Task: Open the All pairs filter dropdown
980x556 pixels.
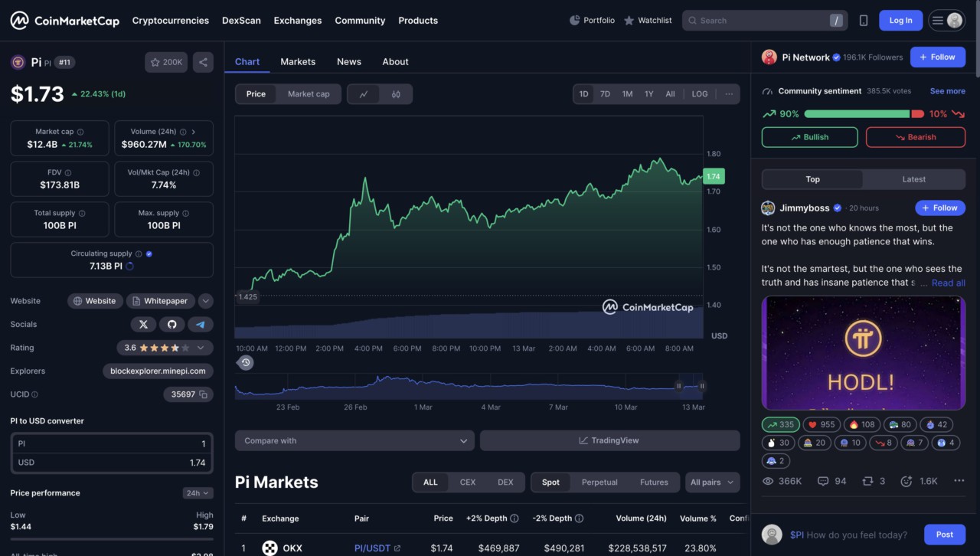Action: coord(712,482)
